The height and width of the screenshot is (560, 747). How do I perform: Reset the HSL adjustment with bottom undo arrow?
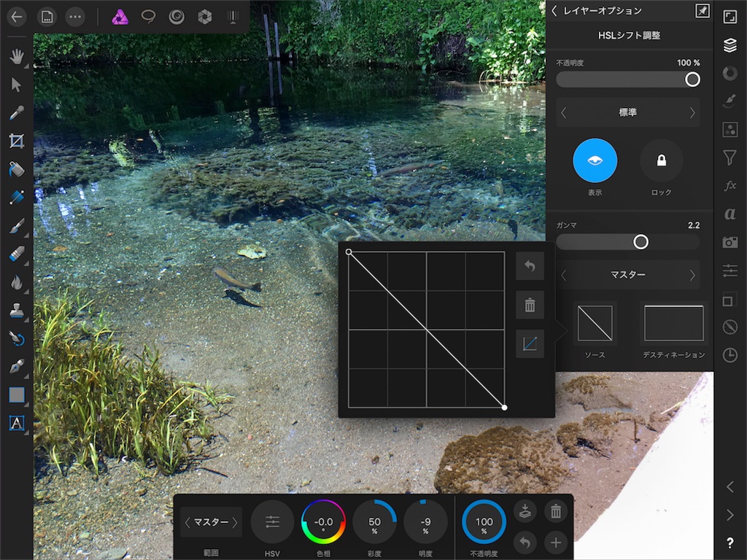tap(525, 542)
